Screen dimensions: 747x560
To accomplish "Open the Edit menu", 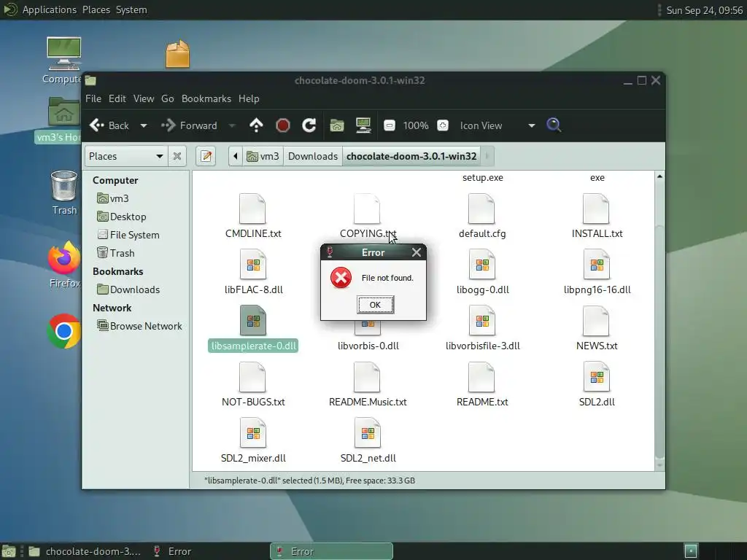I will (117, 98).
